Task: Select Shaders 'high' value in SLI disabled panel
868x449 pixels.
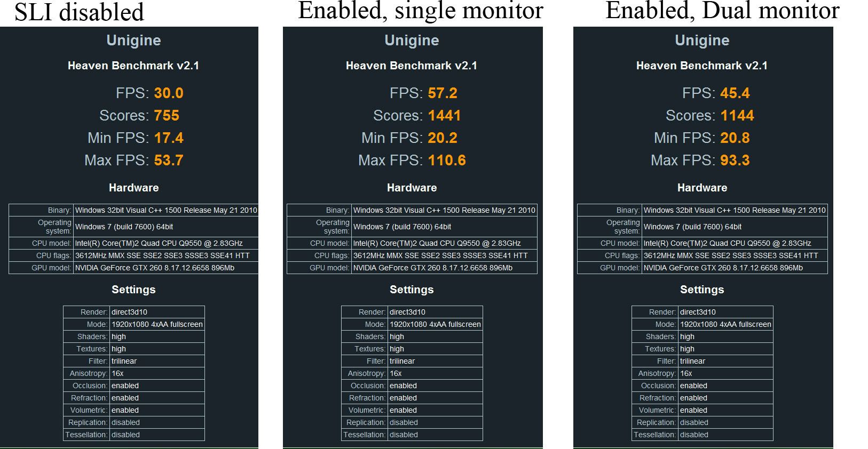Action: point(119,336)
